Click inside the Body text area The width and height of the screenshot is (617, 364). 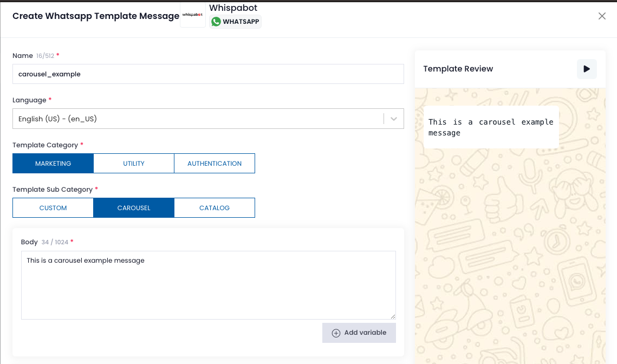coord(208,285)
